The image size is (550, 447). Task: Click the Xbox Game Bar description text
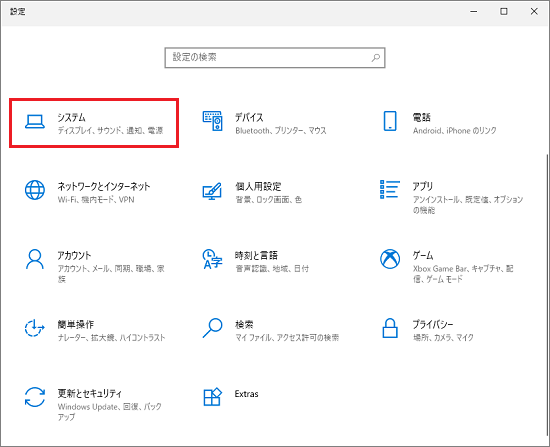463,274
